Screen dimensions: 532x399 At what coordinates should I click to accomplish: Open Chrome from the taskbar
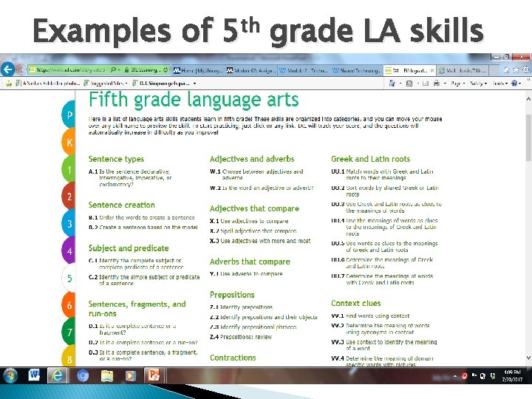click(x=83, y=376)
